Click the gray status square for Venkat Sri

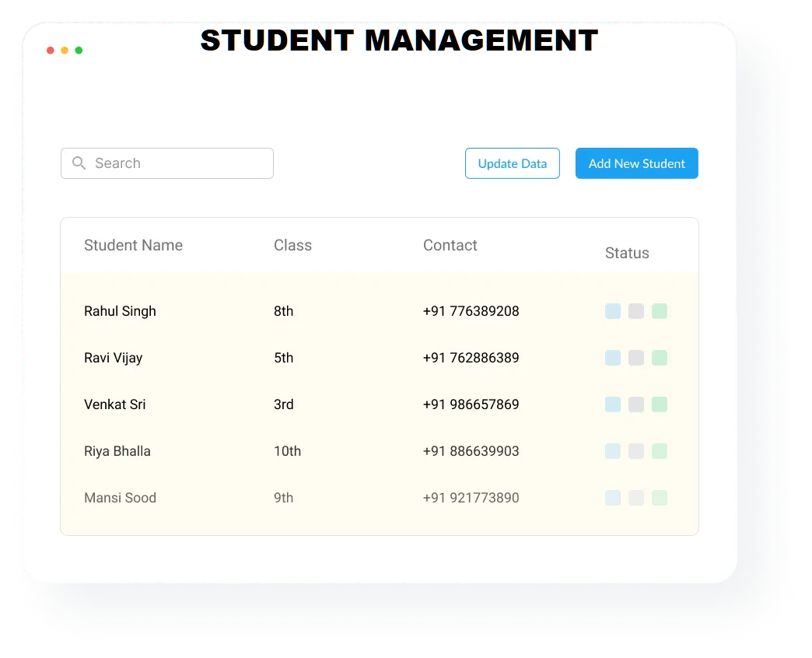[x=636, y=404]
